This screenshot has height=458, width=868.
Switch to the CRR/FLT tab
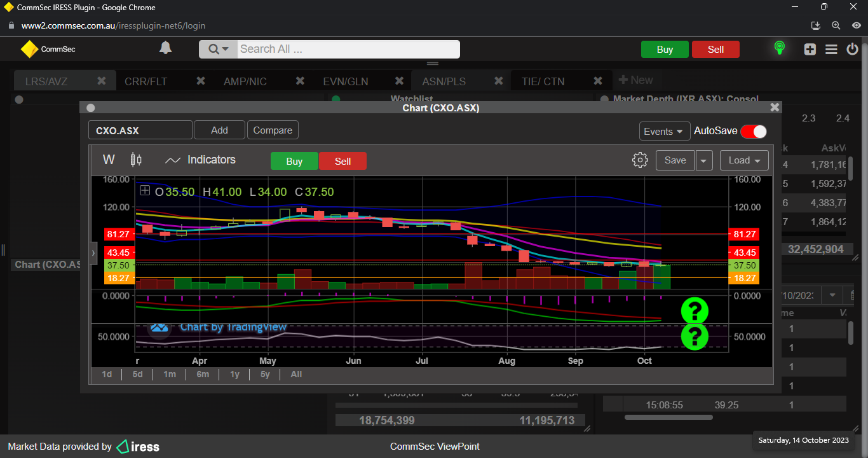pos(146,81)
